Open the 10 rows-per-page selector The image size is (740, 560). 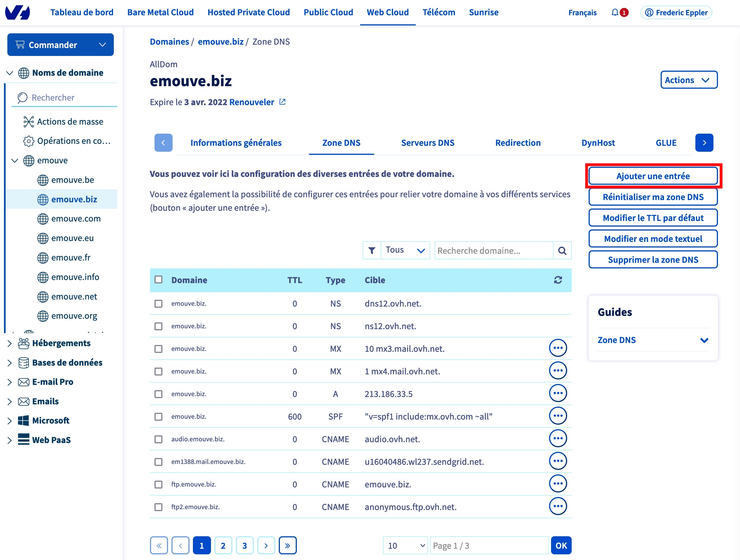coord(405,546)
